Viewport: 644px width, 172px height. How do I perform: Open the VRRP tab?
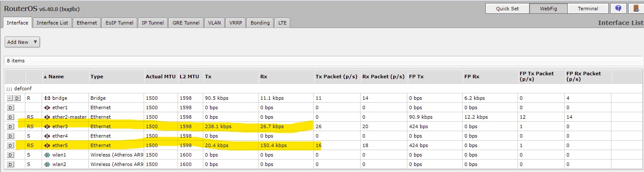236,23
